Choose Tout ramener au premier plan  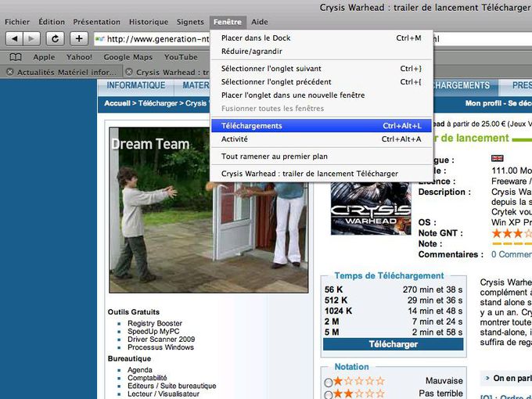(322, 156)
